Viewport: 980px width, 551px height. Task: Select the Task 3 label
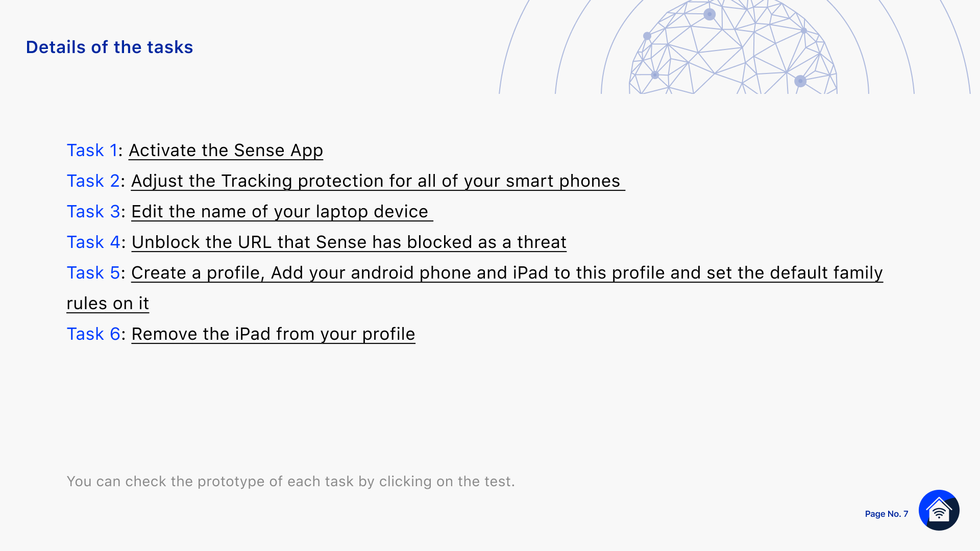coord(93,212)
